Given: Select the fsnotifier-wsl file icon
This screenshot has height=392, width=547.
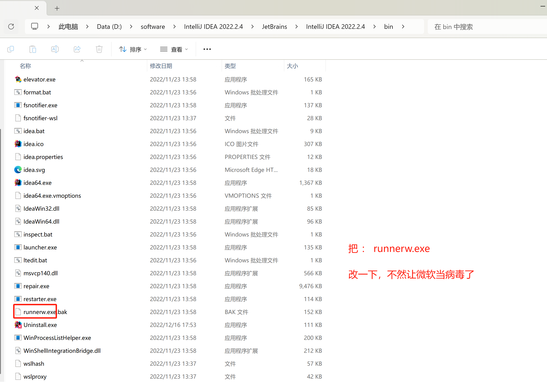Looking at the screenshot, I should click(18, 118).
